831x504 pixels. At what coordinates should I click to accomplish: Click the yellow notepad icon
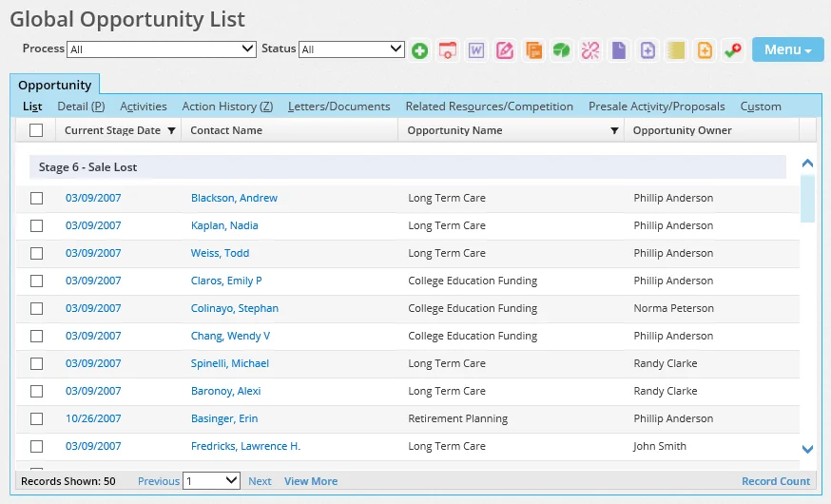point(676,50)
